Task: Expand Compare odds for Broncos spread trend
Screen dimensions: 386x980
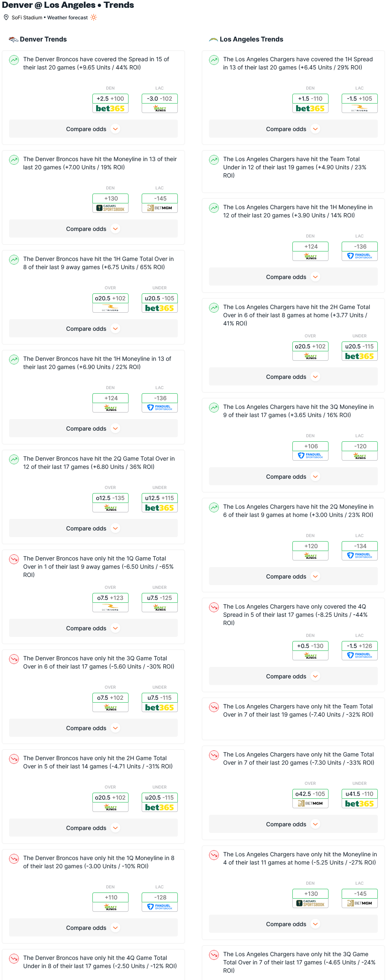Action: click(93, 129)
